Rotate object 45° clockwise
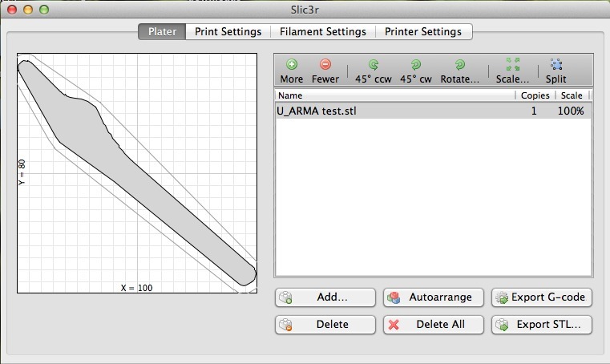Viewport: 610px width, 364px height. click(x=416, y=70)
